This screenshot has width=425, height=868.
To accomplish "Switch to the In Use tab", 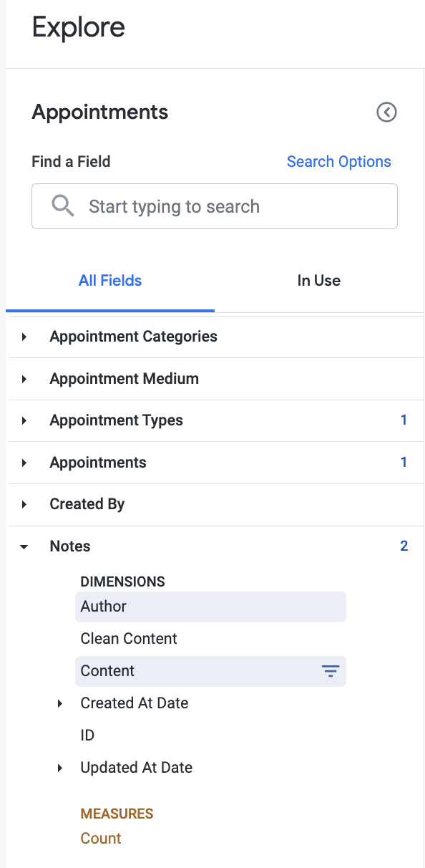I will point(318,281).
